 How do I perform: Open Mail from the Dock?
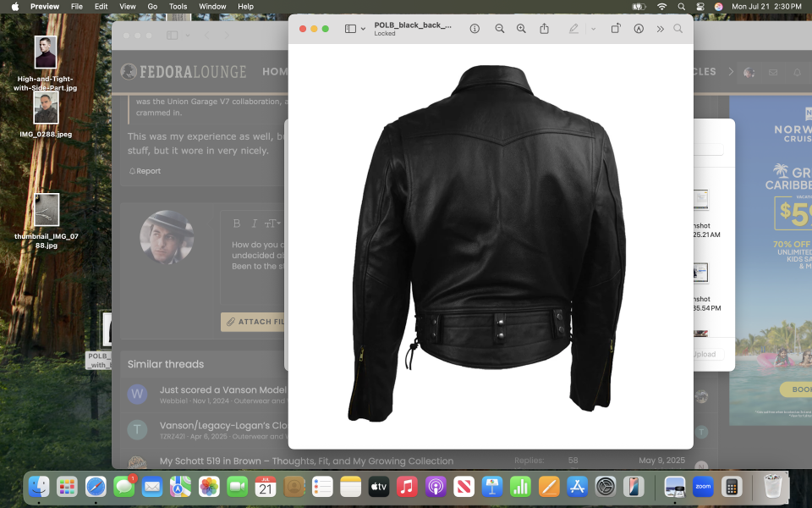pyautogui.click(x=152, y=487)
